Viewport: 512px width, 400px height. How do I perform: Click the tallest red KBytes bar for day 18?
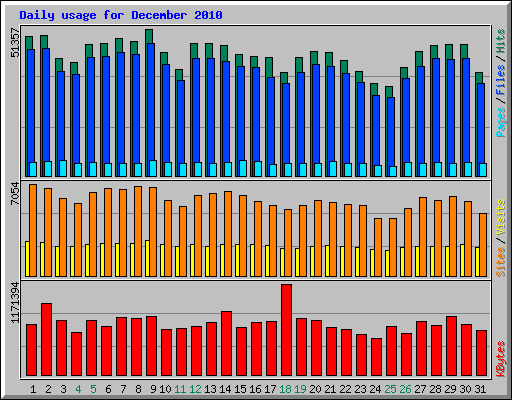pos(286,330)
